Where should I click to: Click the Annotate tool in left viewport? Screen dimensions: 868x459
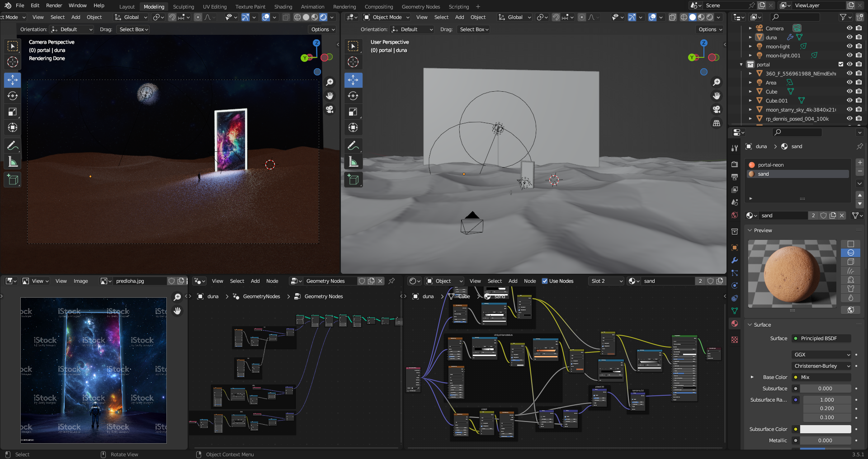pyautogui.click(x=13, y=146)
